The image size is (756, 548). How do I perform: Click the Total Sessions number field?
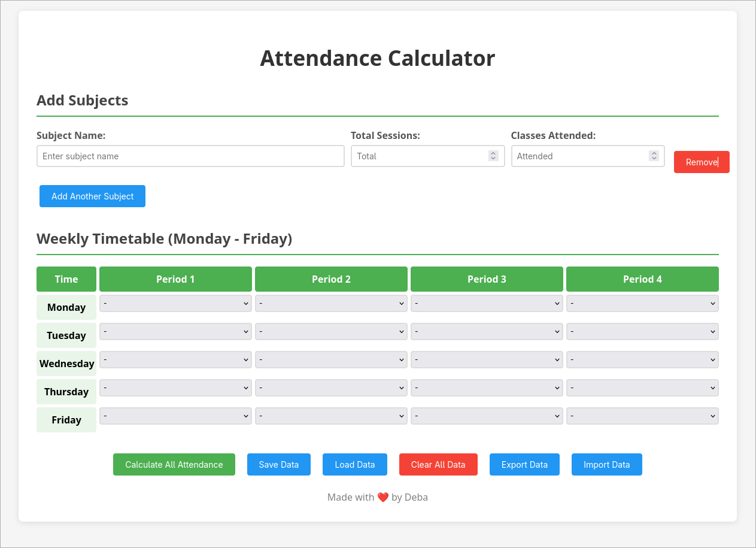pos(419,156)
